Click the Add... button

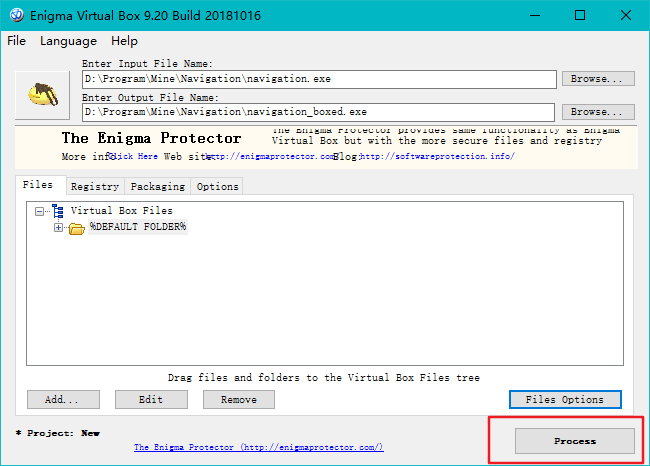click(x=63, y=399)
